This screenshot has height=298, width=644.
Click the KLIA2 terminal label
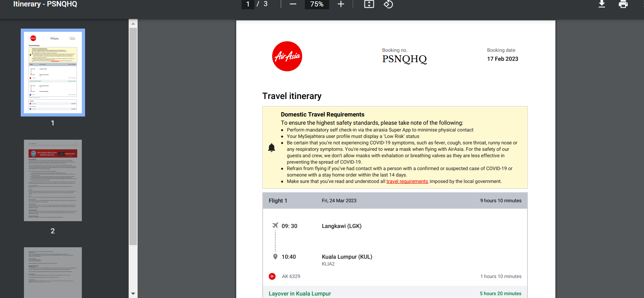click(328, 264)
